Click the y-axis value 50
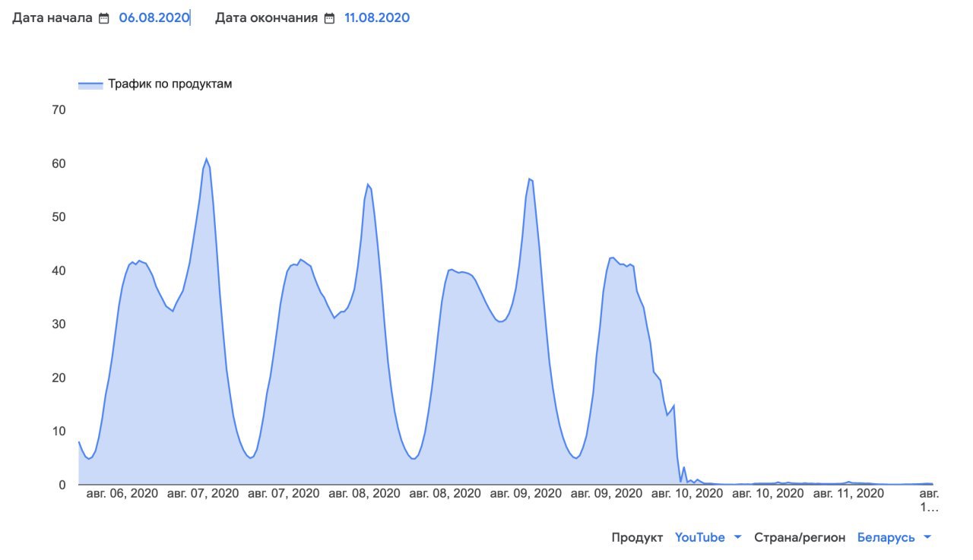Screen dimensions: 973x560 point(59,217)
